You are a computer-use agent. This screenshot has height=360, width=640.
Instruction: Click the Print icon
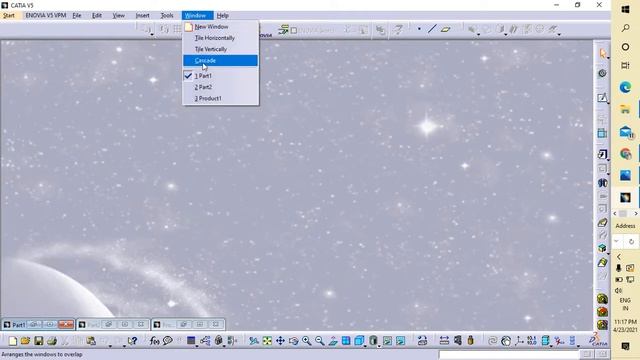pos(51,341)
